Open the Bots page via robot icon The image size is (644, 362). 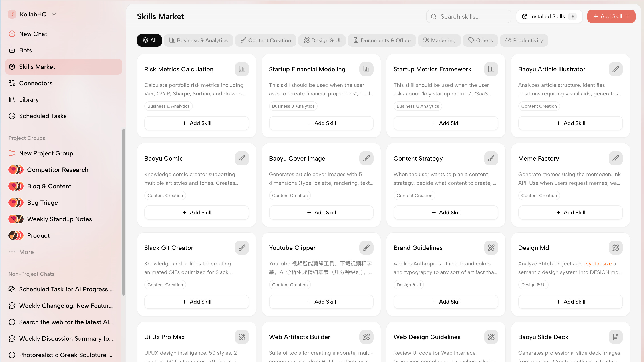click(12, 50)
